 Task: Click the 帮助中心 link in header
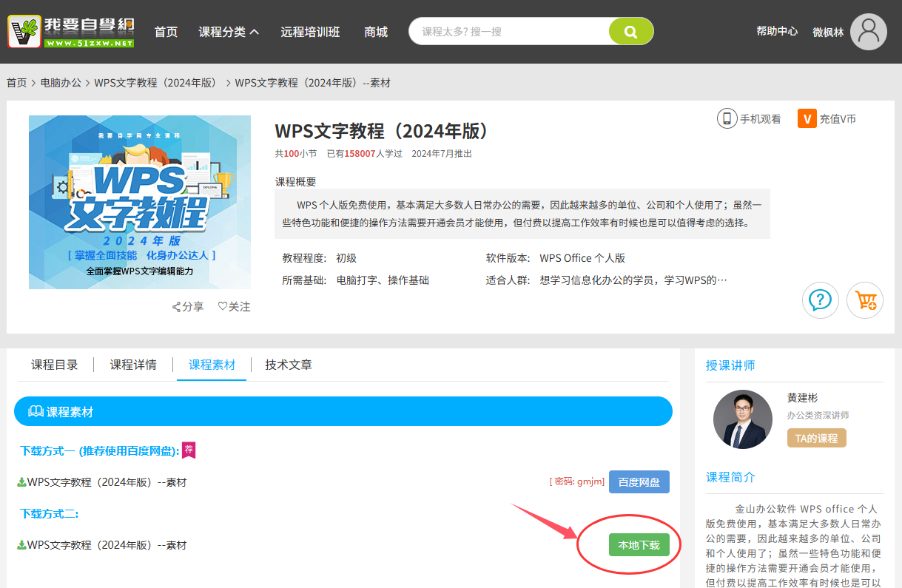point(776,31)
